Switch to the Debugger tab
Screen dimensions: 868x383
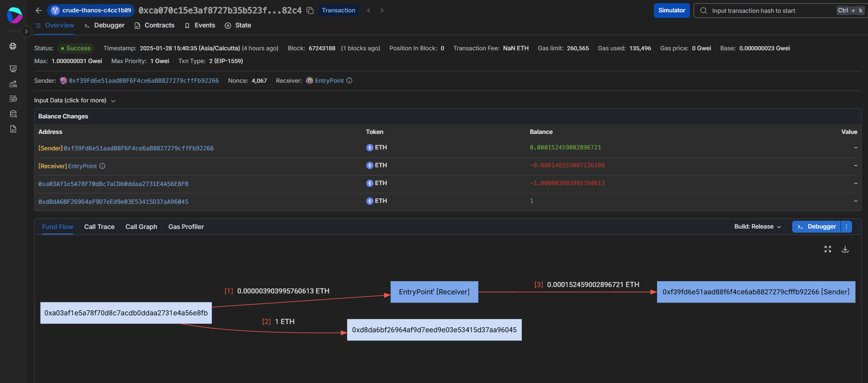click(x=105, y=26)
